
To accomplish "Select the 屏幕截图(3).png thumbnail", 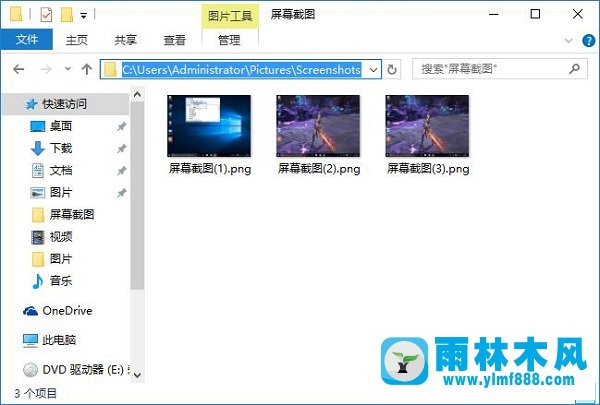I will [x=427, y=126].
